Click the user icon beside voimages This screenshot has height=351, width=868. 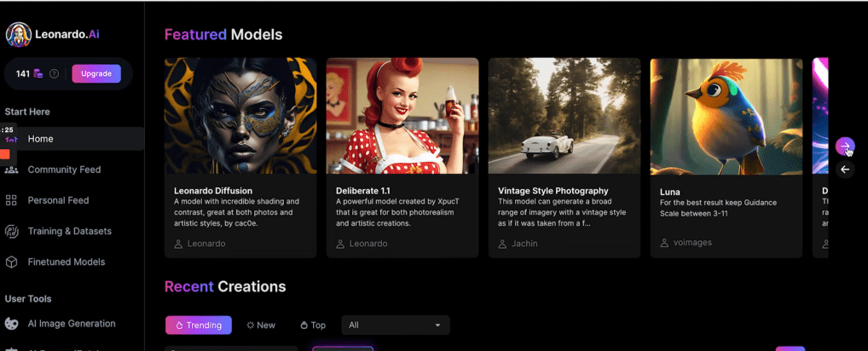664,243
